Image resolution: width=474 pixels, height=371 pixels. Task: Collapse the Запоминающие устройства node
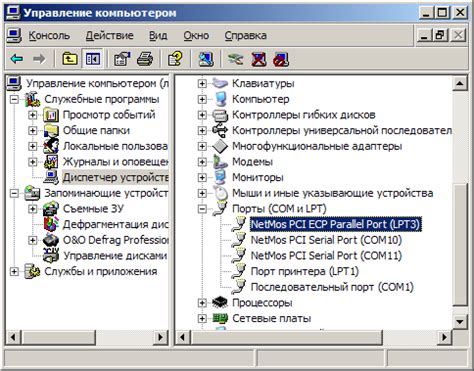point(14,193)
